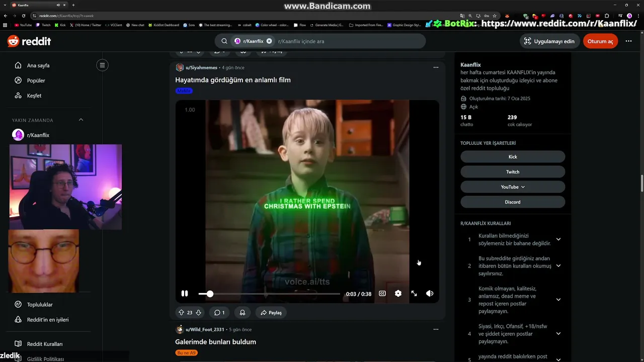Toggle closed captions on the video

[x=382, y=294]
